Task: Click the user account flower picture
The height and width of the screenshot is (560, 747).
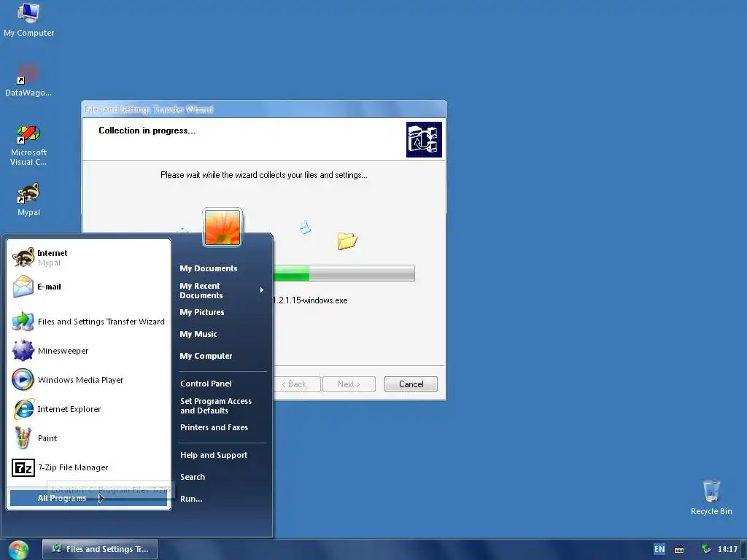Action: (222, 227)
